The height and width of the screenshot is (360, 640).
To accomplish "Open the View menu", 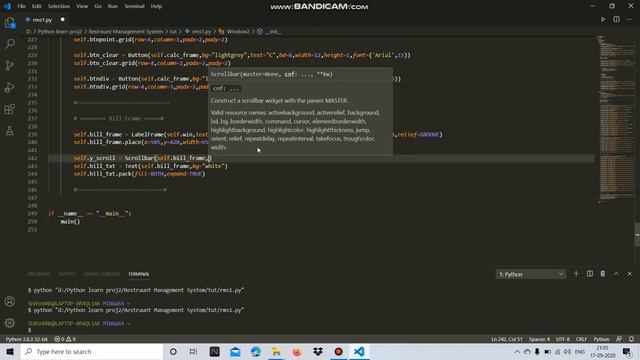I will point(82,6).
